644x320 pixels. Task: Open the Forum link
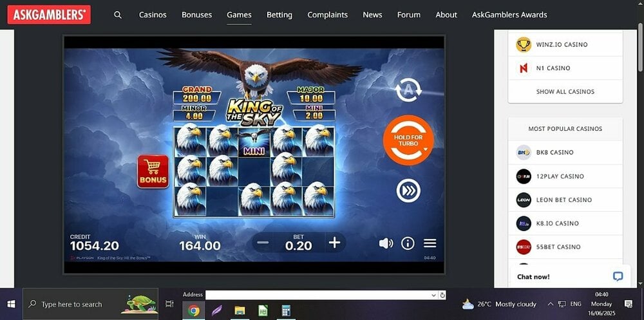pos(409,15)
